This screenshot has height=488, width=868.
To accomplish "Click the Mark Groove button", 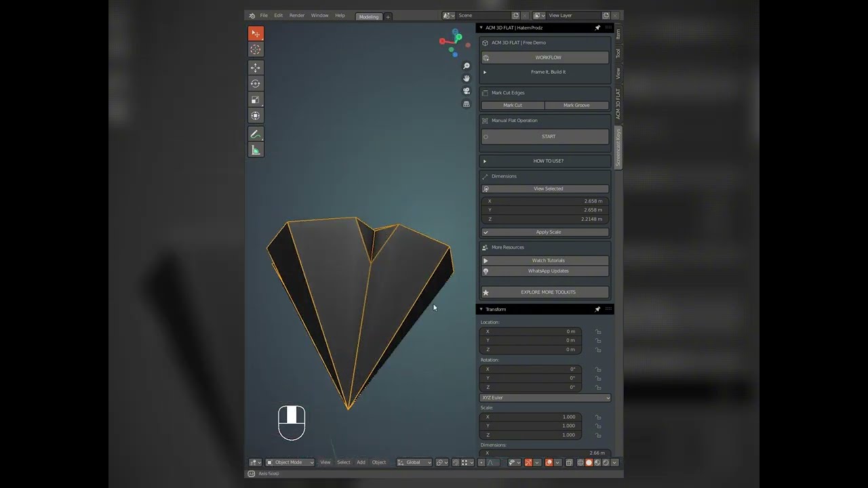I will pyautogui.click(x=576, y=105).
